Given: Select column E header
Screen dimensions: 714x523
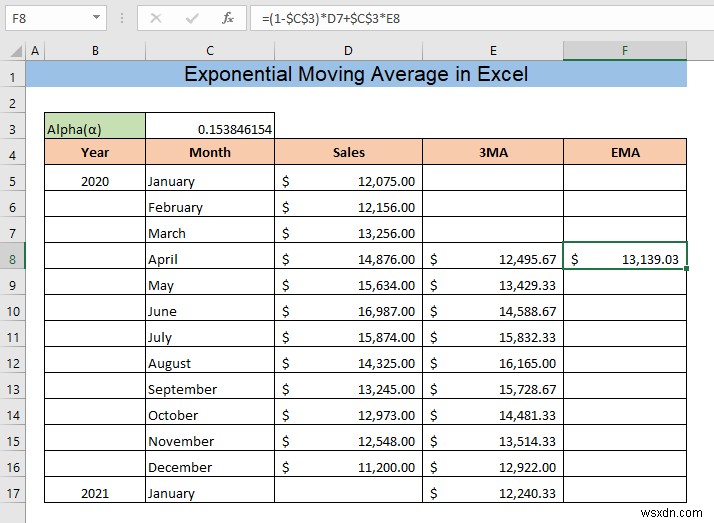Looking at the screenshot, I should click(x=493, y=51).
